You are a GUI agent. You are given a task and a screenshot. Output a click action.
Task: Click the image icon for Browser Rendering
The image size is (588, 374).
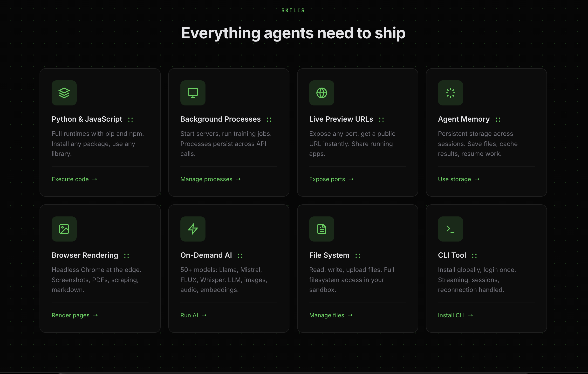tap(64, 229)
